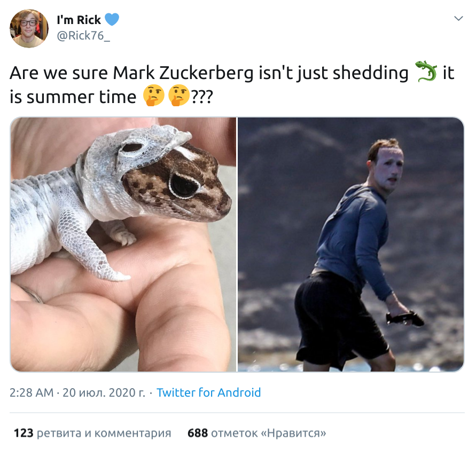Viewport: 476px width, 449px height.
Task: Click the gecko's eye in the left photo
Action: tap(183, 185)
